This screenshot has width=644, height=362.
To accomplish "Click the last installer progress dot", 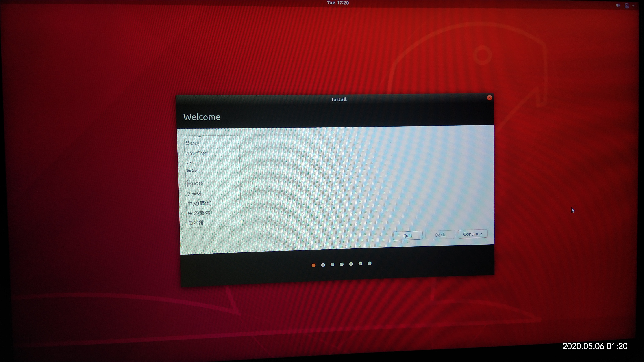I will 370,263.
